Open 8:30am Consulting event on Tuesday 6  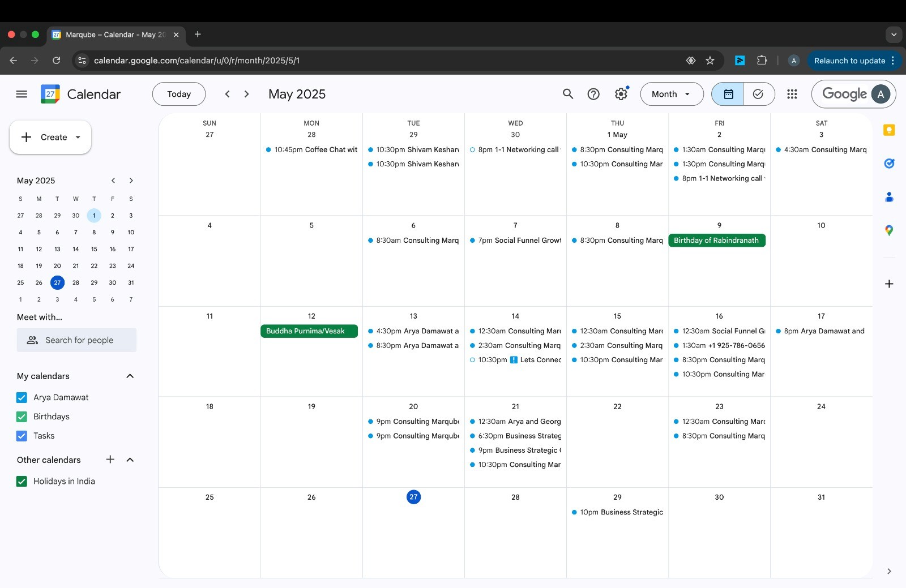coord(413,240)
